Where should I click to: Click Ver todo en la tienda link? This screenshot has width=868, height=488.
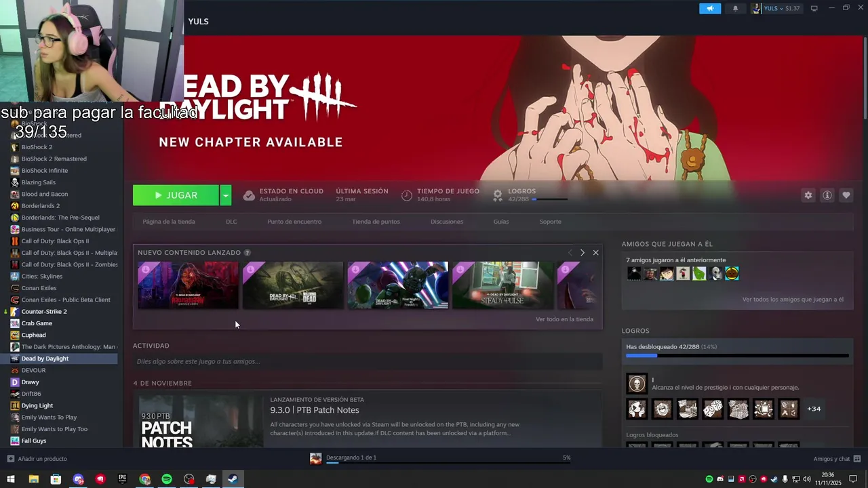pyautogui.click(x=564, y=319)
